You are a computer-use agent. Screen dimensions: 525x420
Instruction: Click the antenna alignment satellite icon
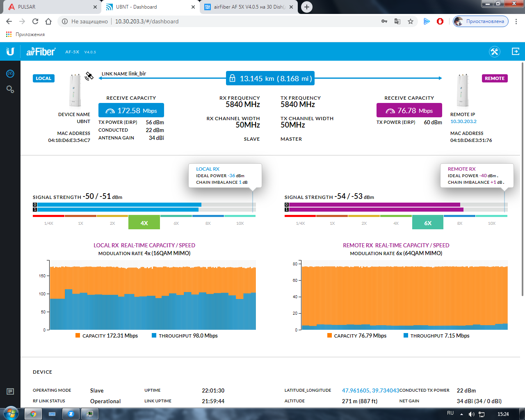[89, 76]
